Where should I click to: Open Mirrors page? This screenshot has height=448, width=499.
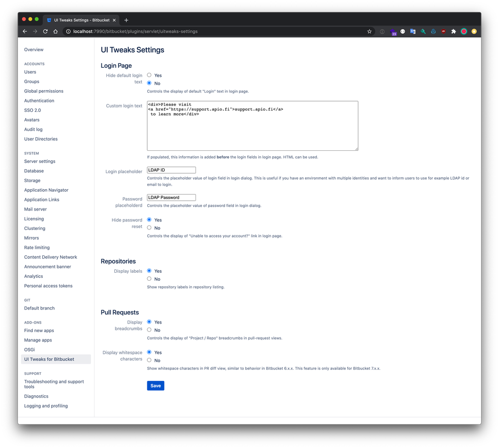click(31, 237)
